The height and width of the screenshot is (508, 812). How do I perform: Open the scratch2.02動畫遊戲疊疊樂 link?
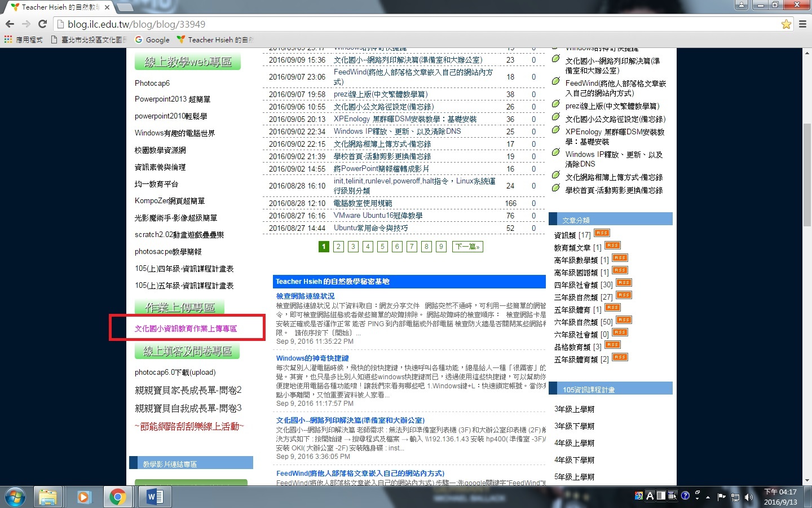179,235
